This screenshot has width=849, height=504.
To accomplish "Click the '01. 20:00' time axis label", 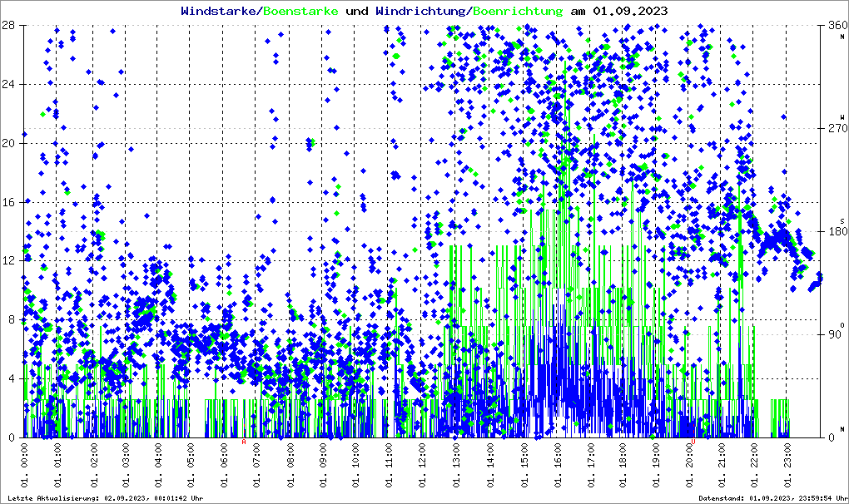I will [689, 465].
